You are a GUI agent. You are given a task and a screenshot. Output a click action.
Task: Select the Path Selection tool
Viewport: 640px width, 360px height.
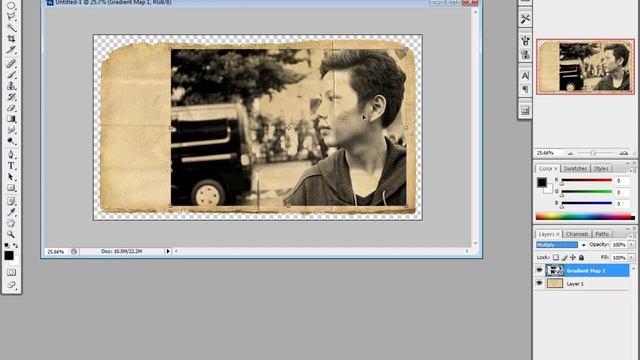(11, 177)
